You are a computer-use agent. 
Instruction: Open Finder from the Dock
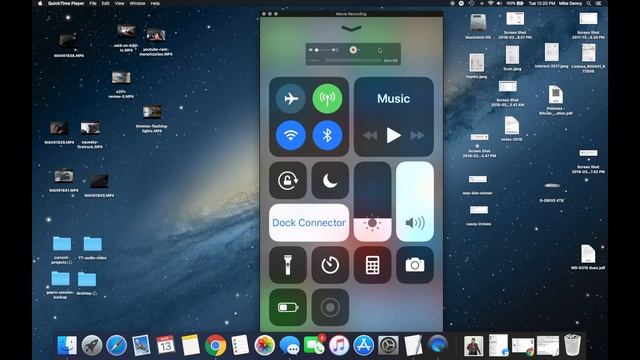click(x=67, y=345)
